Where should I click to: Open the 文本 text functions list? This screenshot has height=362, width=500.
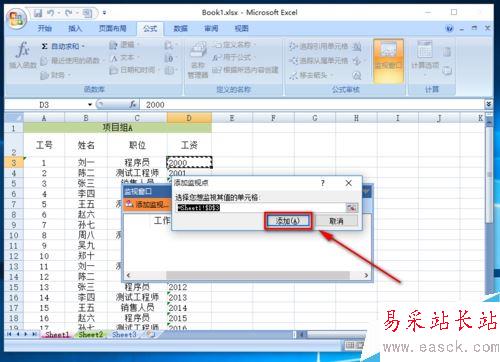pos(124,58)
